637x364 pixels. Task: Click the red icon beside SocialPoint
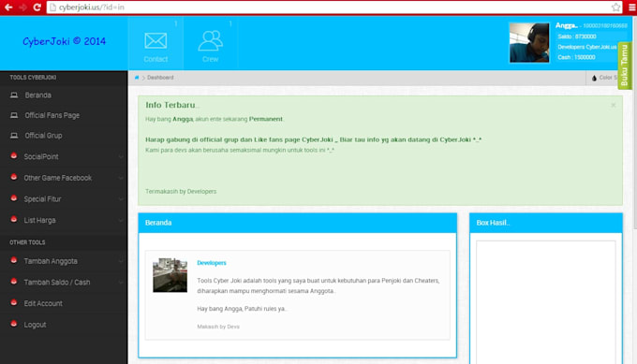tap(14, 156)
